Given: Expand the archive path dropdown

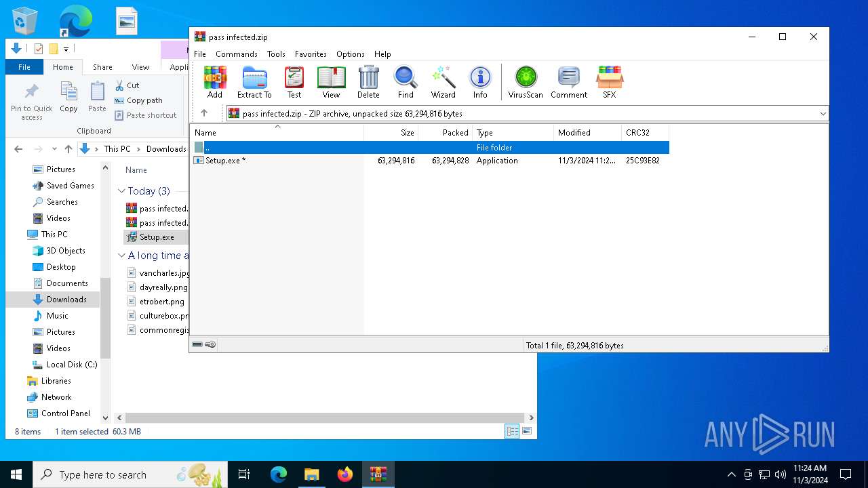Looking at the screenshot, I should pyautogui.click(x=823, y=114).
